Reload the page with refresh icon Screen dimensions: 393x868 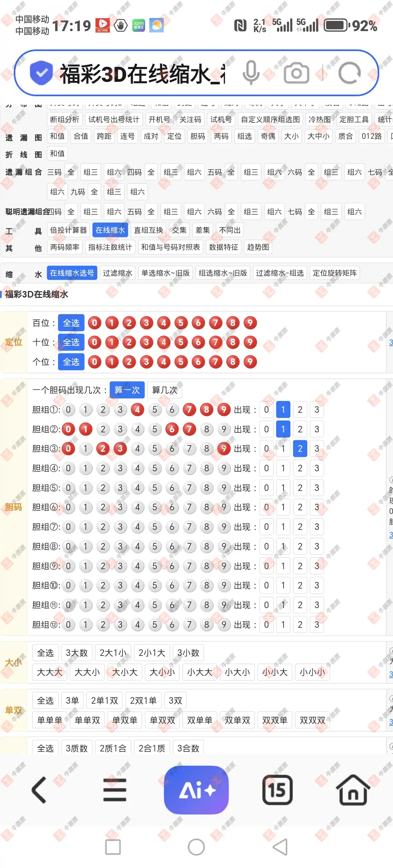click(349, 73)
